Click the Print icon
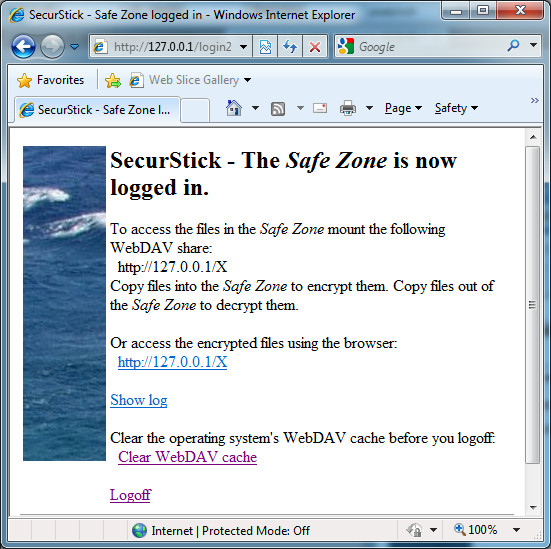The height and width of the screenshot is (549, 551). tap(348, 108)
